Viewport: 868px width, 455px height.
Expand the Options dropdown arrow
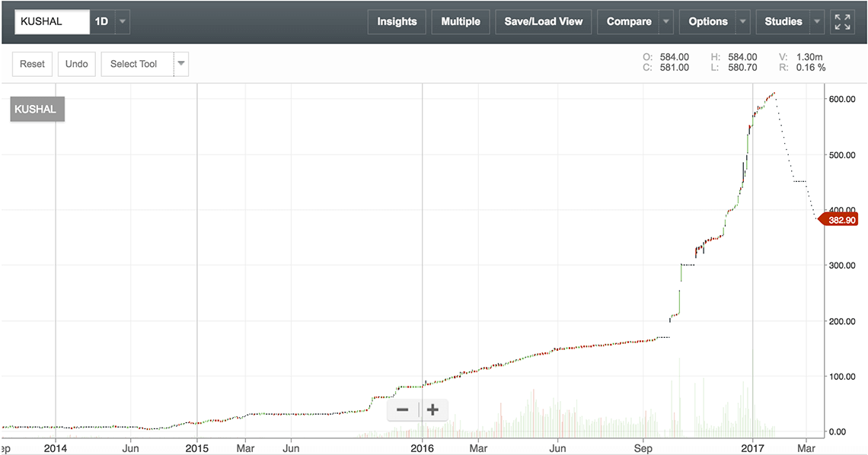(742, 22)
